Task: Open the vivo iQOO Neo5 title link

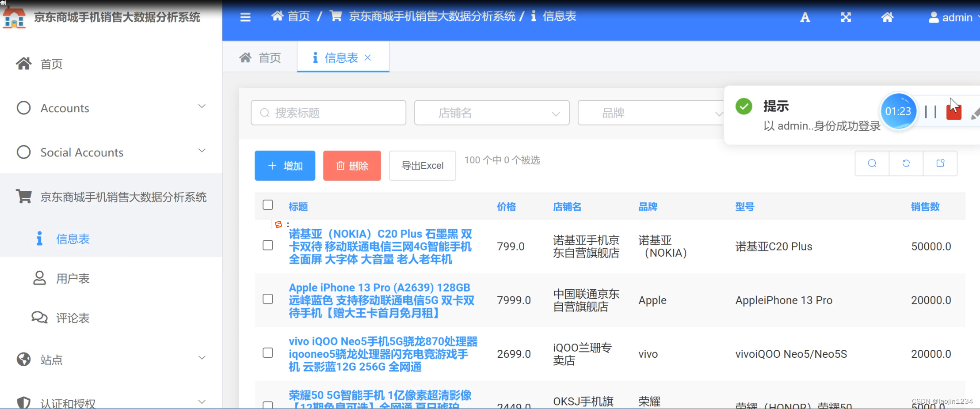Action: [x=383, y=354]
